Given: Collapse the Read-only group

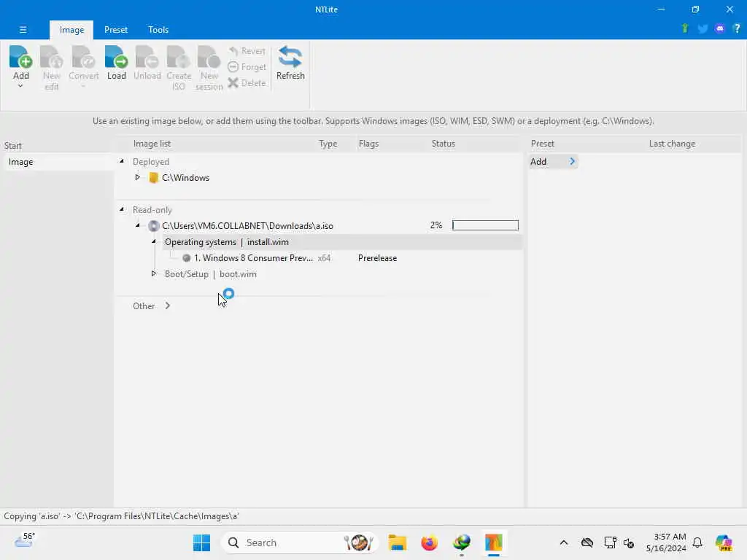Looking at the screenshot, I should pyautogui.click(x=122, y=209).
